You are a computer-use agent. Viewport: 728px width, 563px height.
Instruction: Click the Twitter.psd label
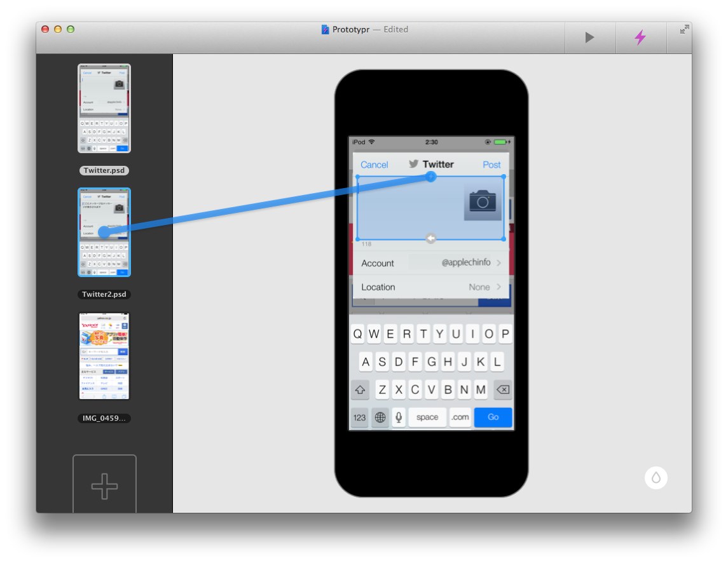tap(104, 170)
